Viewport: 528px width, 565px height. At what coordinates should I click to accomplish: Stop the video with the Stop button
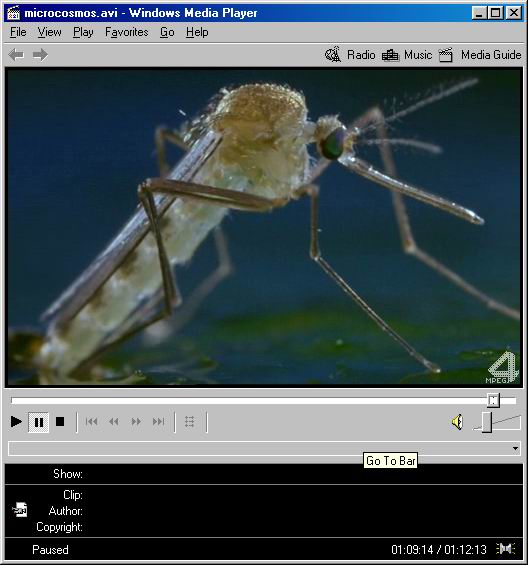(x=60, y=421)
